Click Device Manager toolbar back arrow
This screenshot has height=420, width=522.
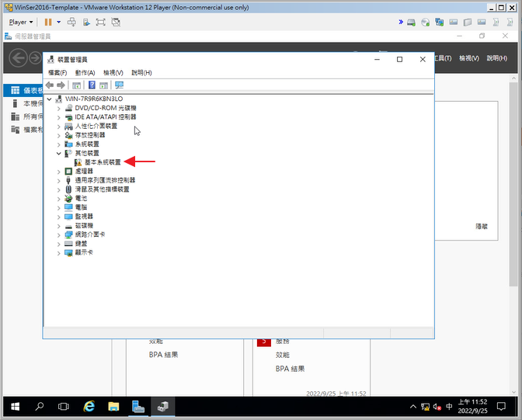click(50, 85)
